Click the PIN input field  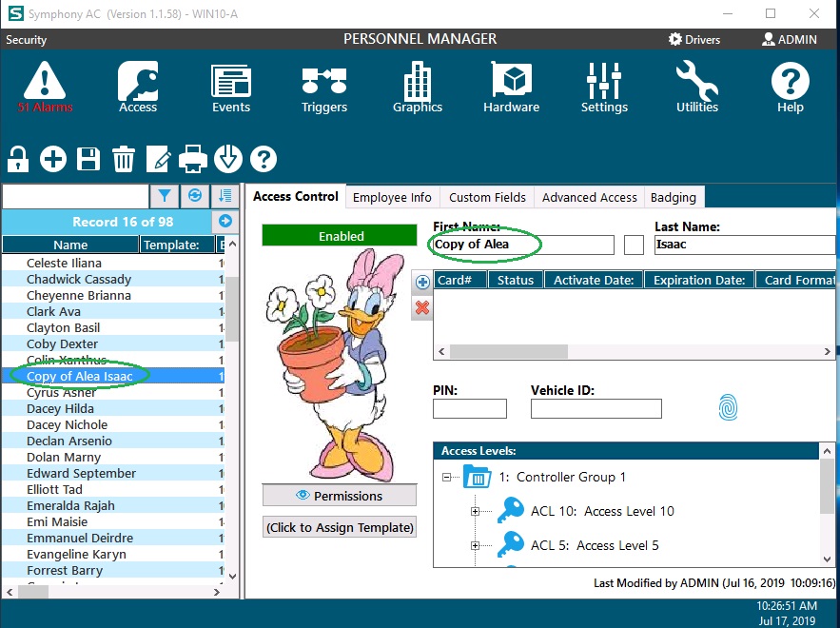(x=470, y=408)
